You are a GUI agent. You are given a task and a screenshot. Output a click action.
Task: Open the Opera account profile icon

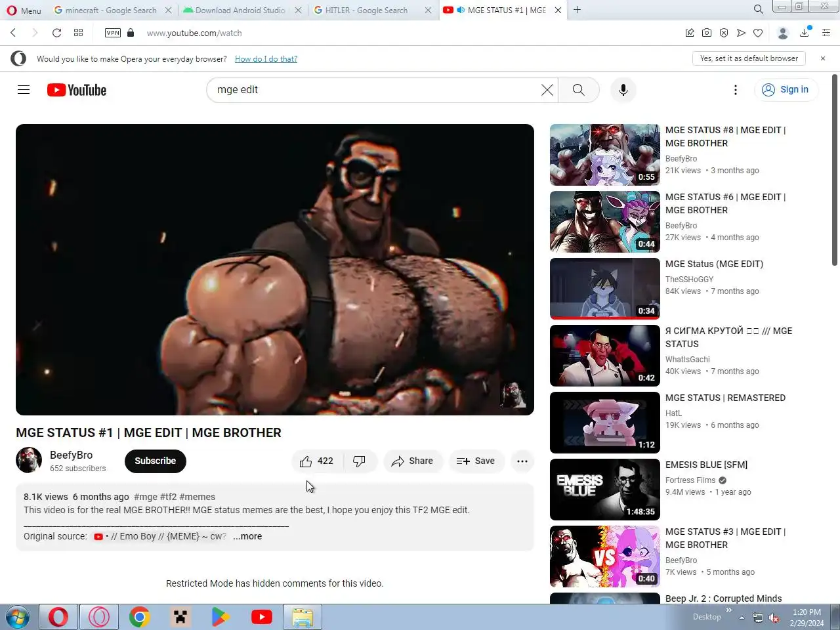point(782,33)
